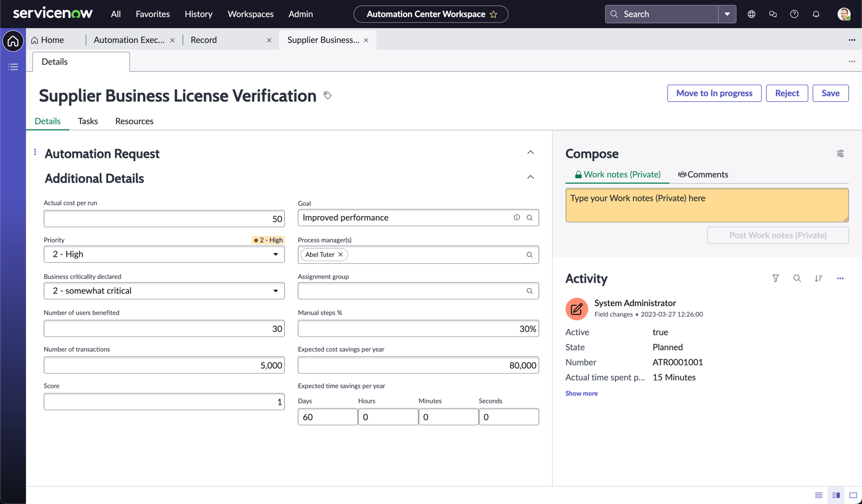Open the globe language selector icon

tap(751, 14)
